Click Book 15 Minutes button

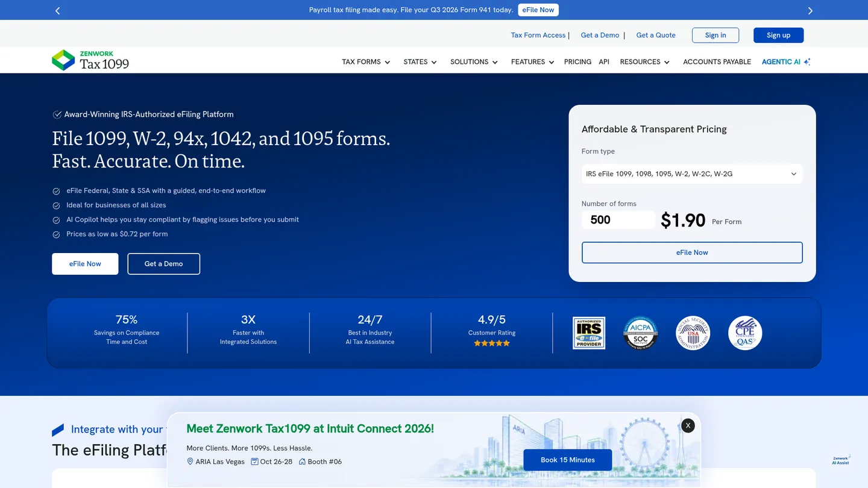click(x=568, y=460)
